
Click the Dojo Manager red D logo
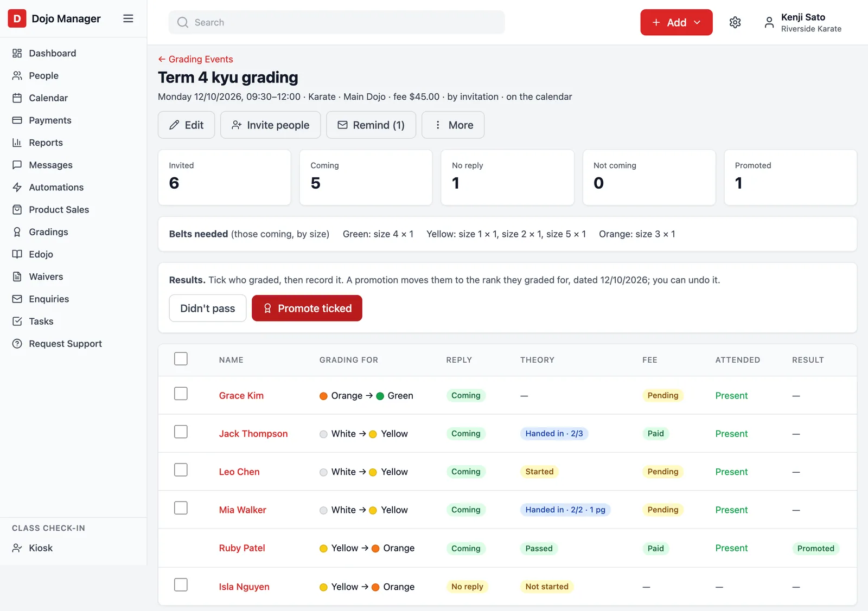click(x=17, y=18)
